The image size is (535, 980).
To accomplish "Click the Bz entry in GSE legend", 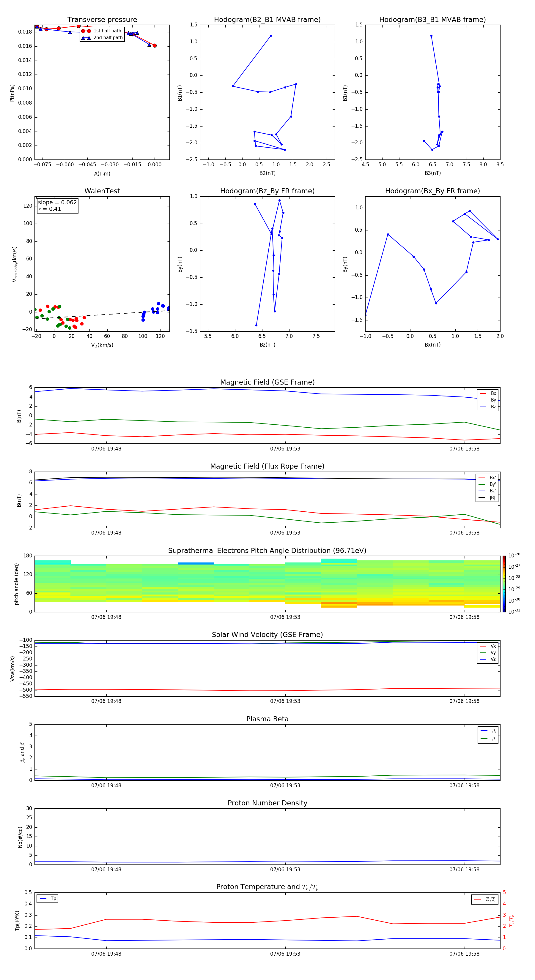I will [488, 407].
